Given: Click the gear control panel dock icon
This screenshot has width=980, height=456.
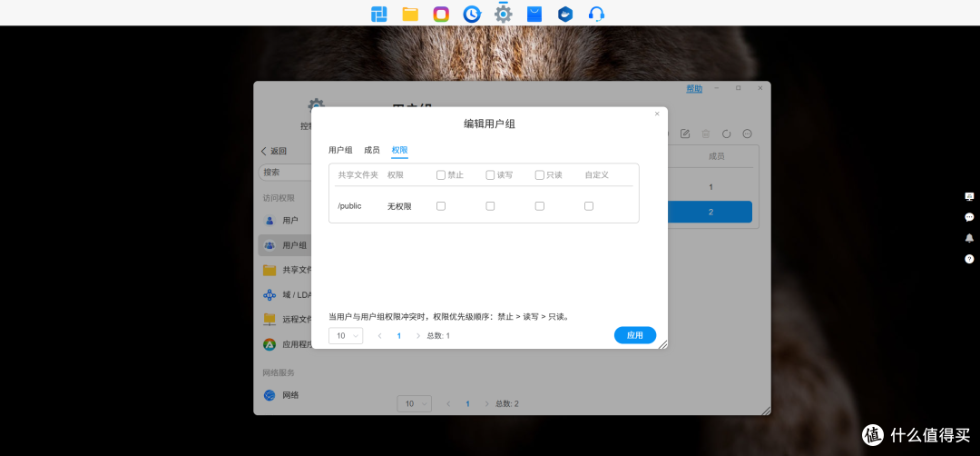Looking at the screenshot, I should (503, 14).
